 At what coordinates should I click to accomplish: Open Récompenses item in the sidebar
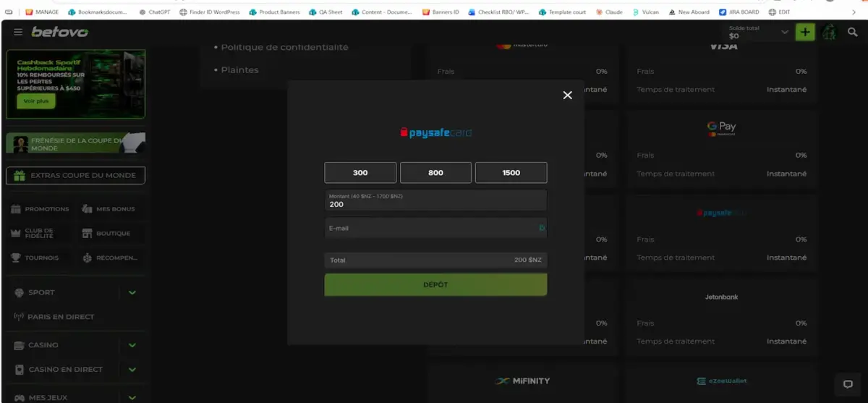point(110,258)
